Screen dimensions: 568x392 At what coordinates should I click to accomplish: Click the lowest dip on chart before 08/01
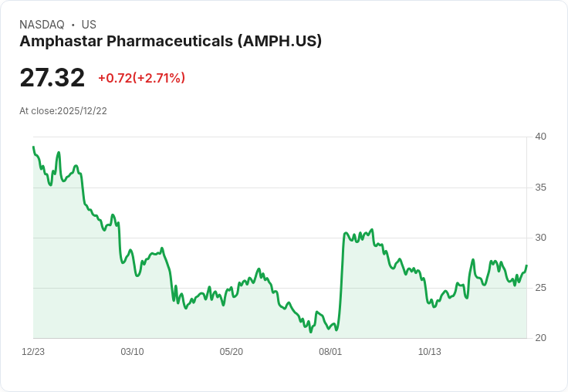(x=311, y=332)
